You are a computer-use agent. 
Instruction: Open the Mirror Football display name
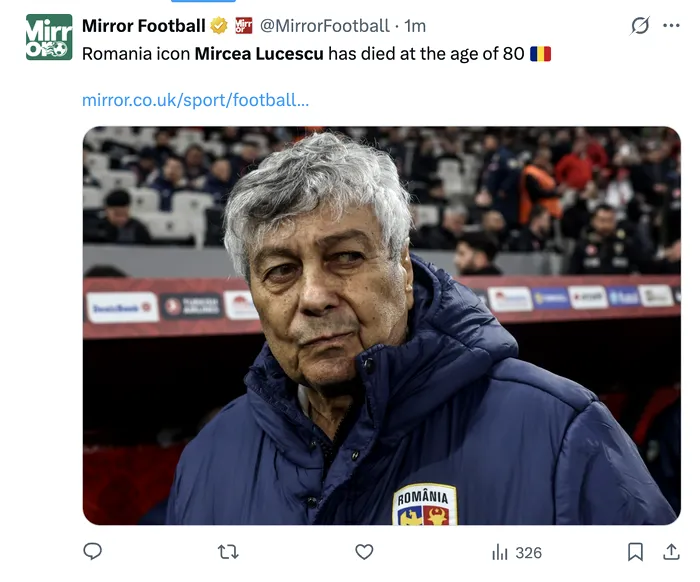tap(143, 26)
